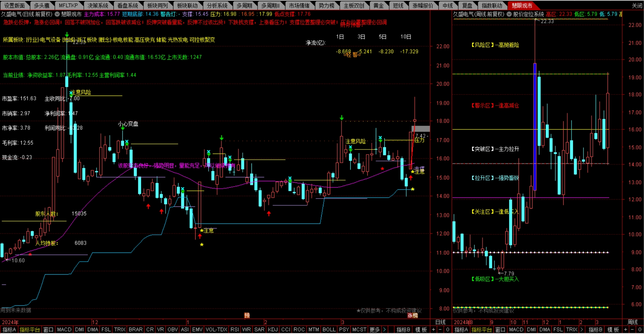Select 指标B in the daily chart bar

click(403, 330)
